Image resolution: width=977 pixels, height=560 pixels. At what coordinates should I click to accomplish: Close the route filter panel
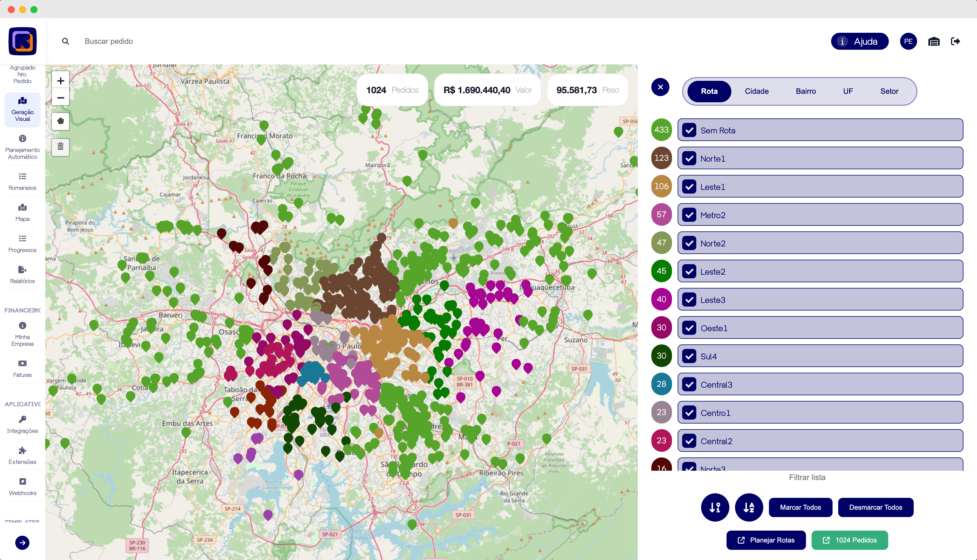(x=660, y=87)
